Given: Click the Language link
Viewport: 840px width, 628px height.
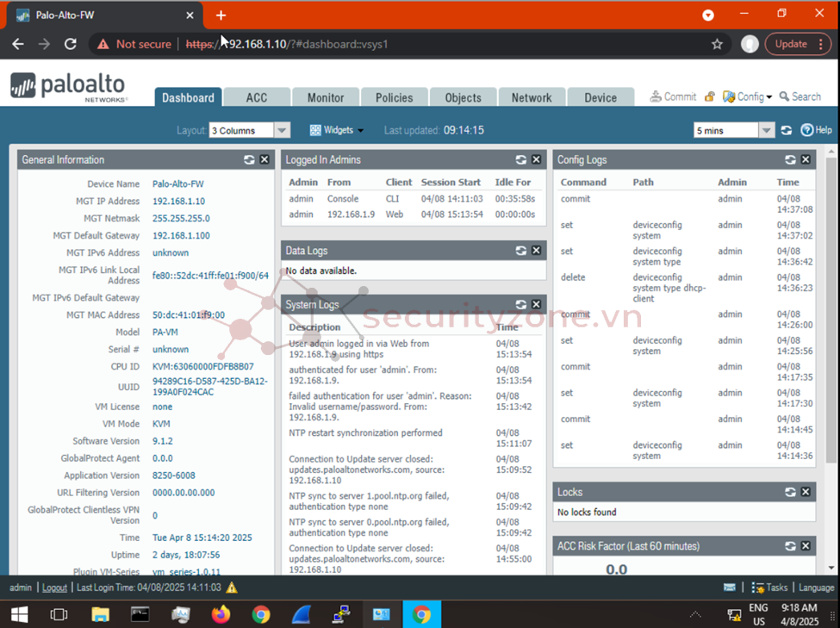Looking at the screenshot, I should point(817,588).
